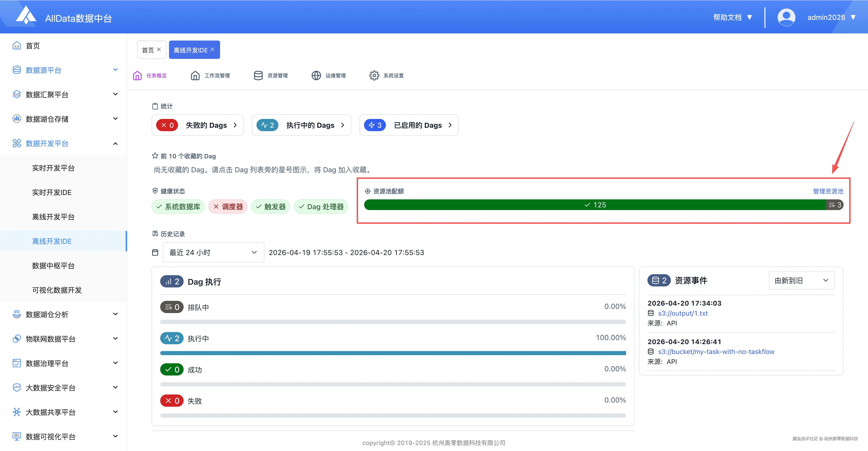Click the 系统数据库 health status badge
Viewport: 868px width, 451px height.
point(178,206)
